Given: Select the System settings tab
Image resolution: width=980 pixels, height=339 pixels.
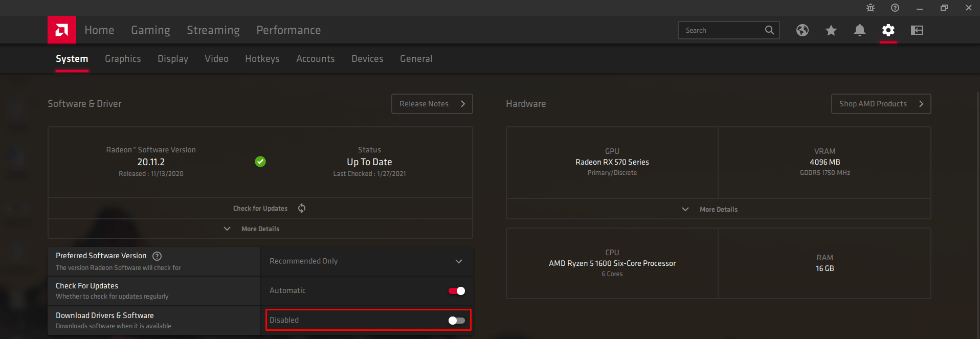Looking at the screenshot, I should click(72, 59).
